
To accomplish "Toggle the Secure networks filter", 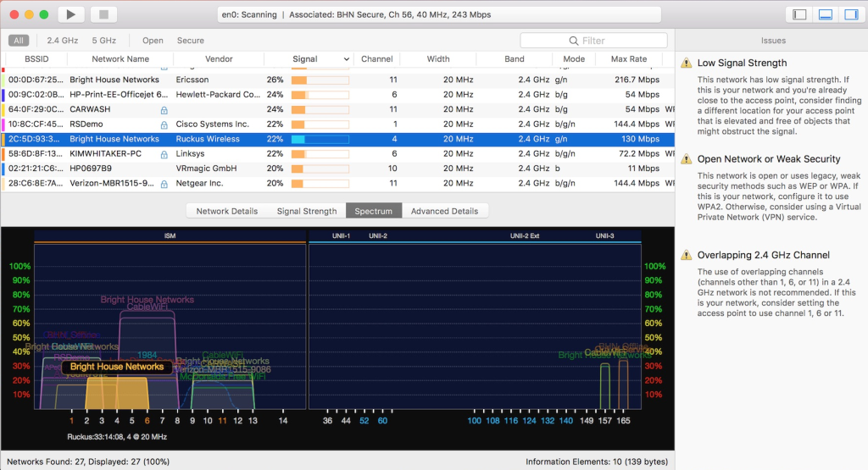I will [190, 40].
